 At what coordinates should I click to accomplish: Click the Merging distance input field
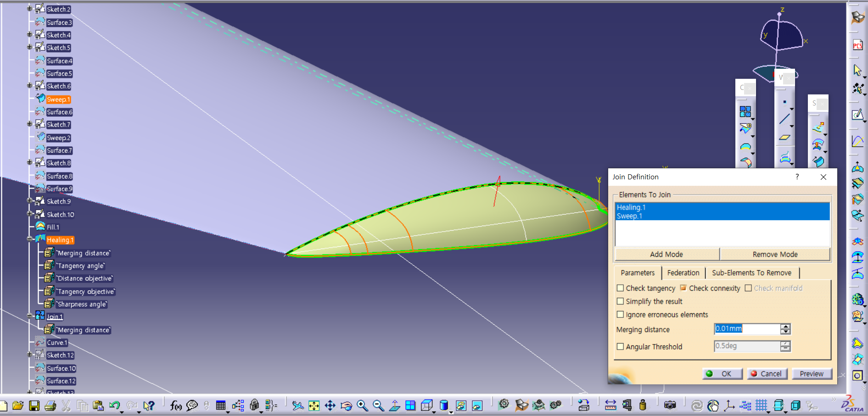[747, 329]
